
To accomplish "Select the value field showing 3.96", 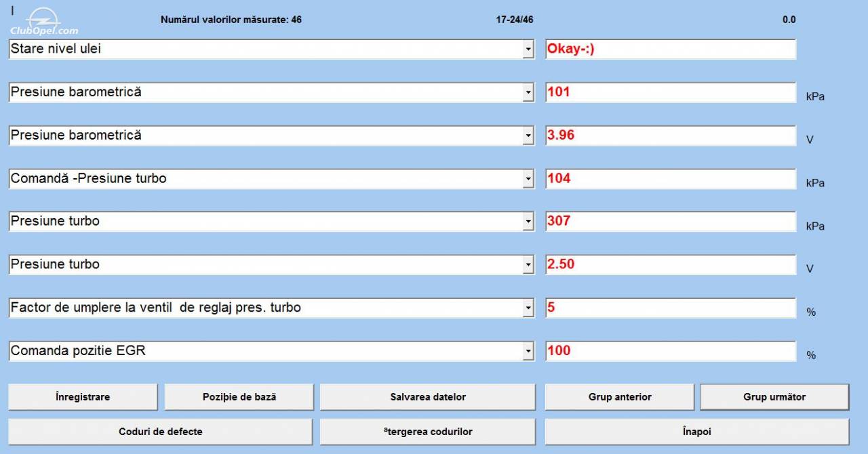I will pyautogui.click(x=671, y=136).
